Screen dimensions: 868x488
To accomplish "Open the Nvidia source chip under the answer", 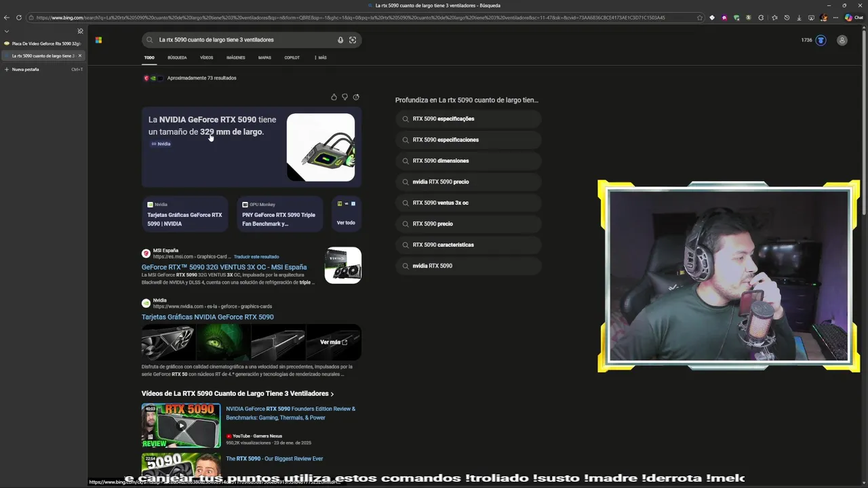I will click(161, 144).
